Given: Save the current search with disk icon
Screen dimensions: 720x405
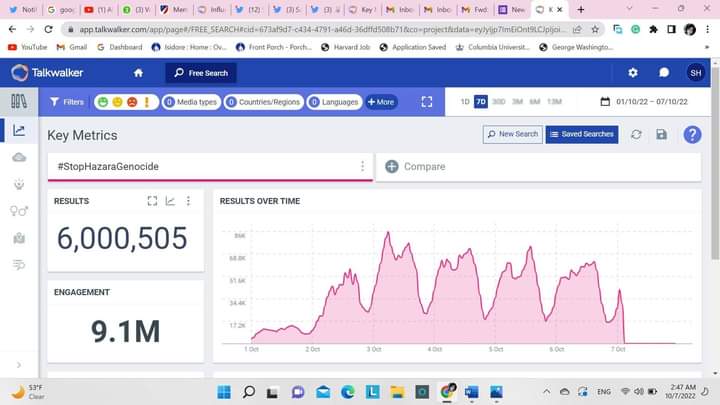Looking at the screenshot, I should point(661,135).
